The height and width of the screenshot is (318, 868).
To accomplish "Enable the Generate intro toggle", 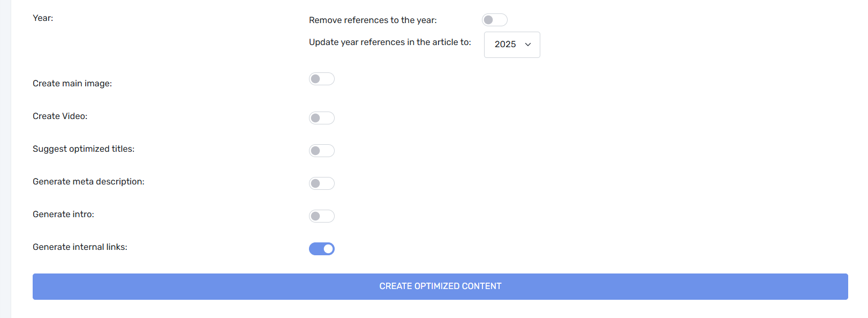I will (x=322, y=216).
